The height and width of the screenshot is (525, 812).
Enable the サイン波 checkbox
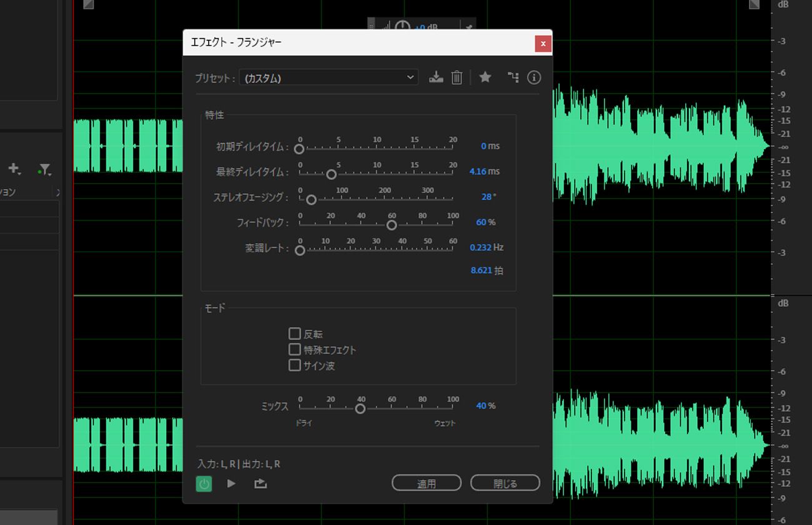pos(295,365)
